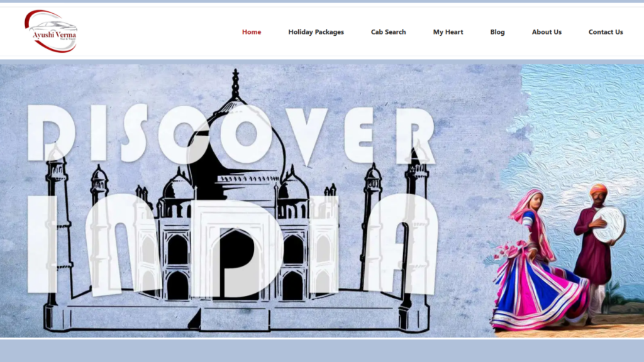
Task: Go to the Home page link
Action: coord(252,32)
